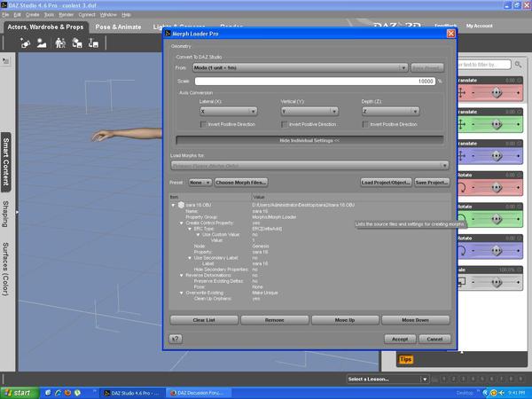Open the Shaping side tab
Image resolution: width=532 pixels, height=399 pixels.
click(5, 214)
